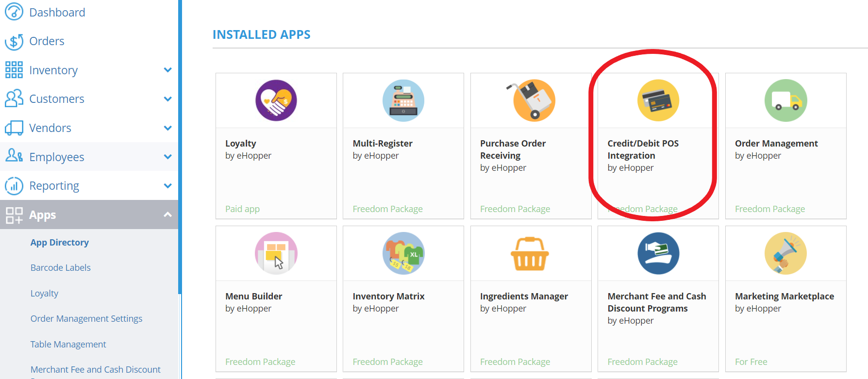
Task: Select Inventory in the sidebar
Action: click(x=53, y=70)
